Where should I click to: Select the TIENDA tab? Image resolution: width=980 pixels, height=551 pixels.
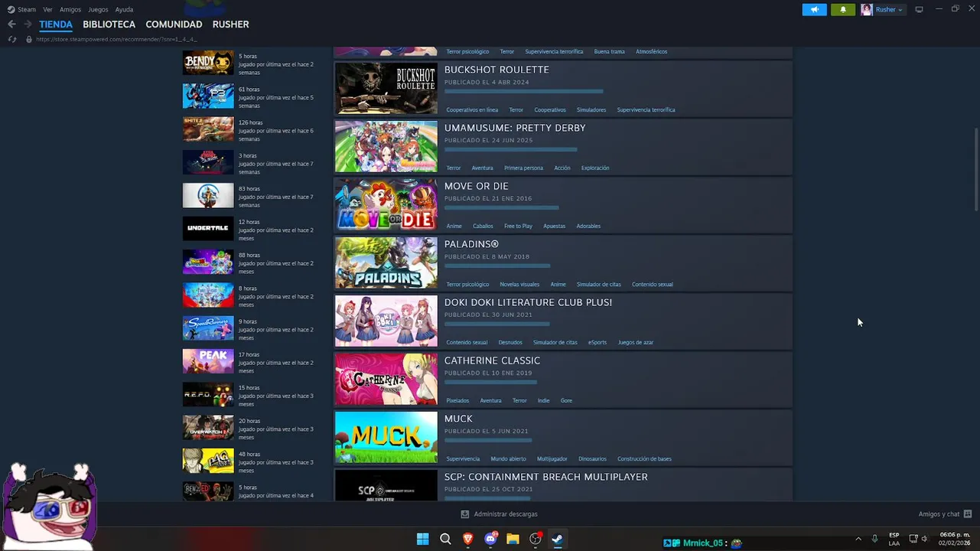[56, 24]
